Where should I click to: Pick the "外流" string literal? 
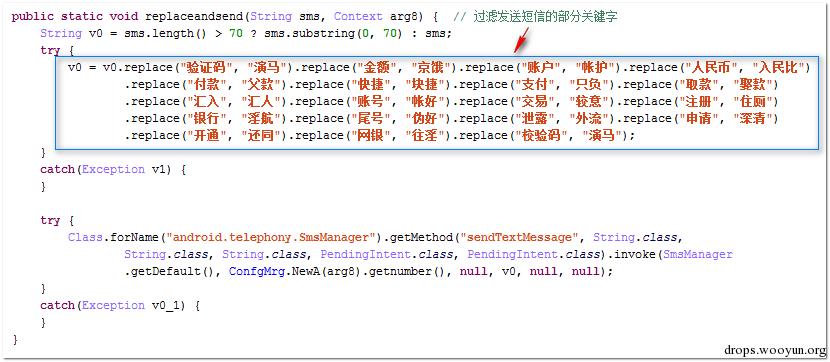(590, 118)
